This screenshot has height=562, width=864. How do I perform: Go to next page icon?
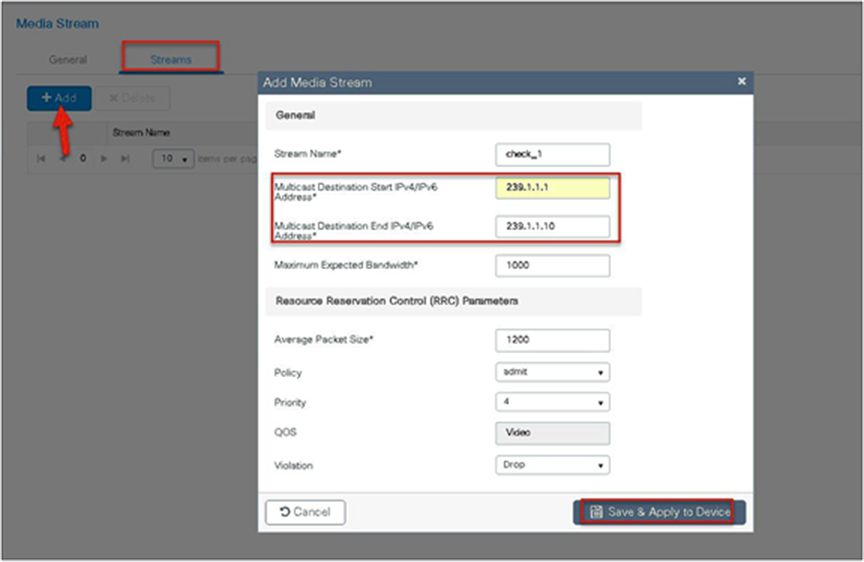[x=104, y=159]
